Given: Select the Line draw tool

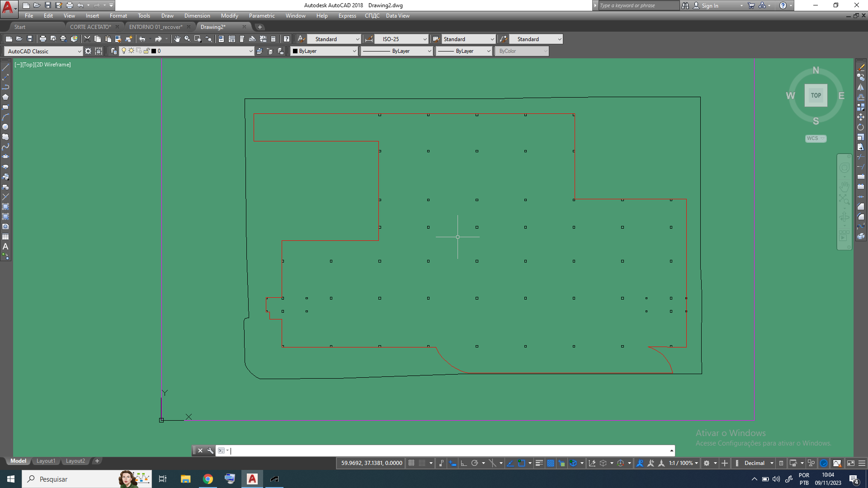Looking at the screenshot, I should point(5,67).
